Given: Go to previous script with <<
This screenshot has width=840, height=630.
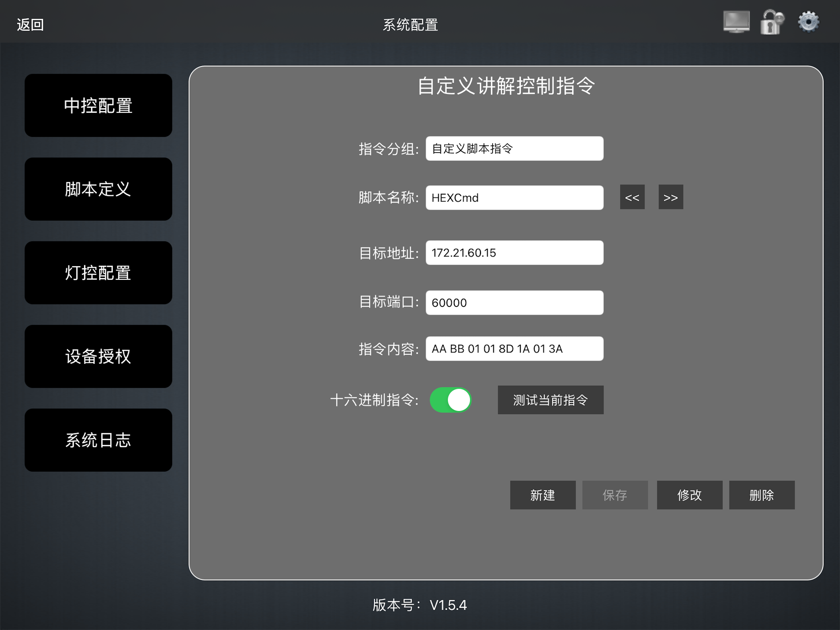Looking at the screenshot, I should tap(632, 197).
